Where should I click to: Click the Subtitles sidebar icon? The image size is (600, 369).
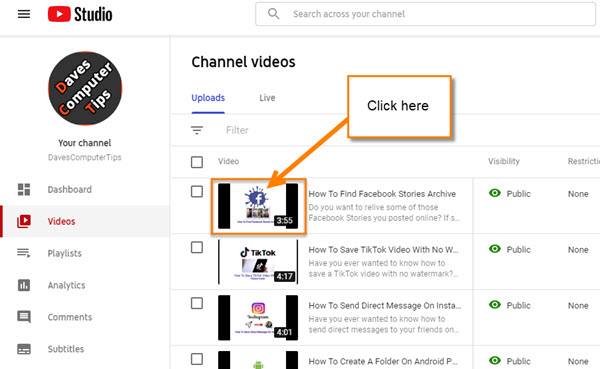click(x=24, y=349)
